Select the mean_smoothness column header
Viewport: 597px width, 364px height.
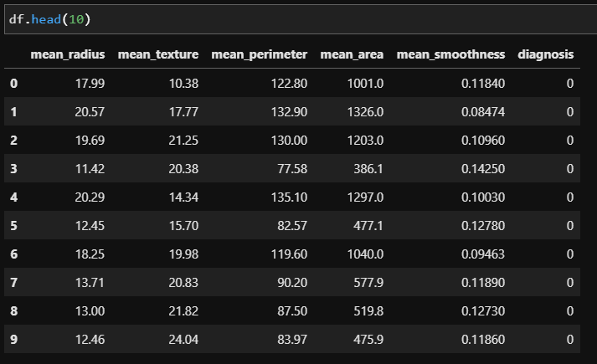451,55
